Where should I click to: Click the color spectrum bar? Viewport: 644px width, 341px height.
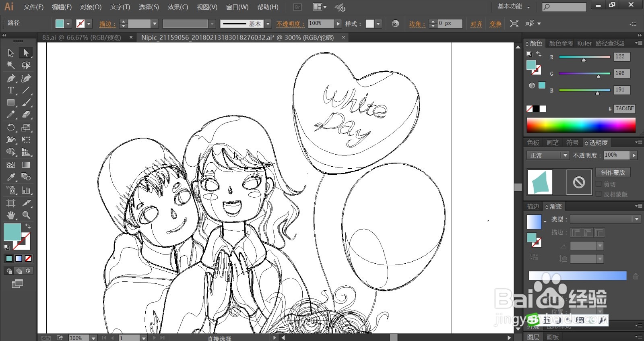(x=581, y=125)
